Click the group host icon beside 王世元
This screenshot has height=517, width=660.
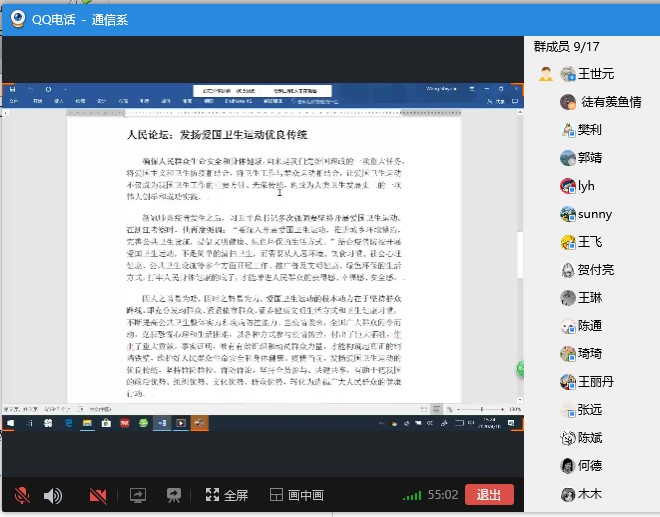(x=545, y=74)
